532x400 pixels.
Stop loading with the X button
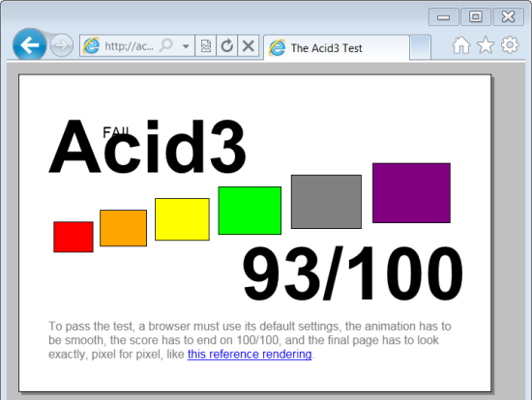[x=249, y=45]
